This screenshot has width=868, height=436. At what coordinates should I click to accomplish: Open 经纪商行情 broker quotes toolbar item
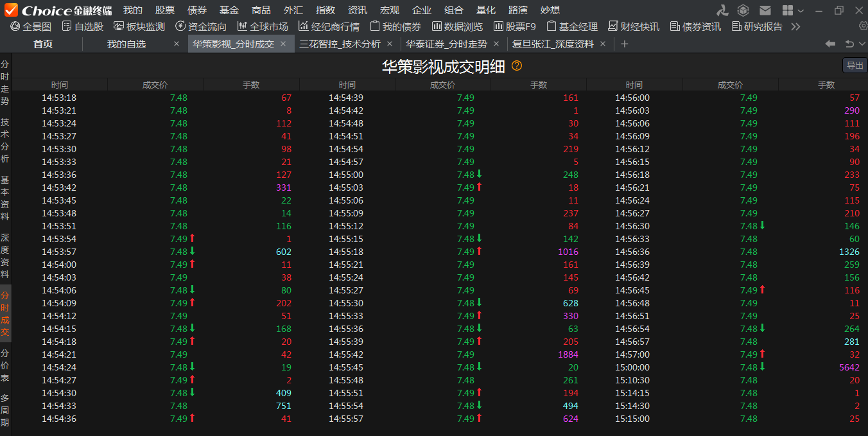point(329,26)
